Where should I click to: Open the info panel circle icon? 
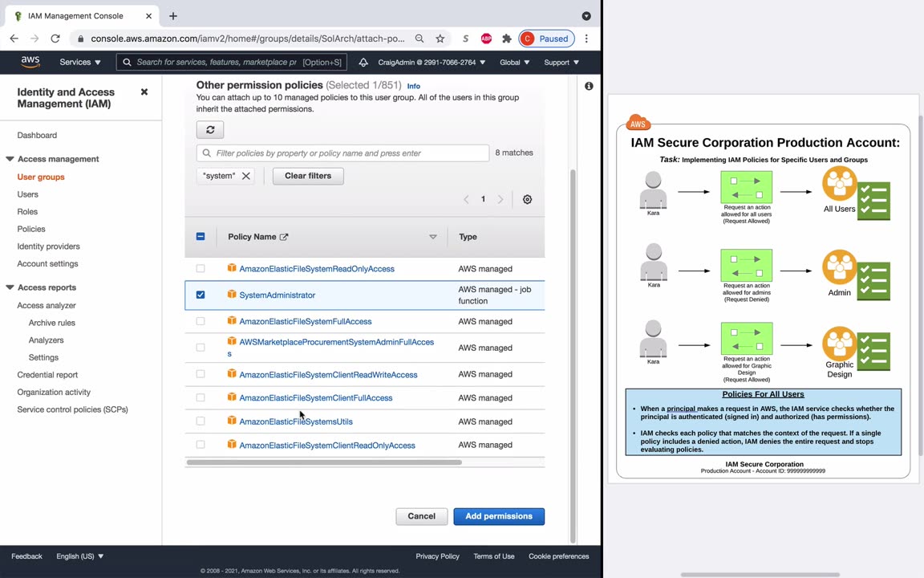click(x=589, y=86)
